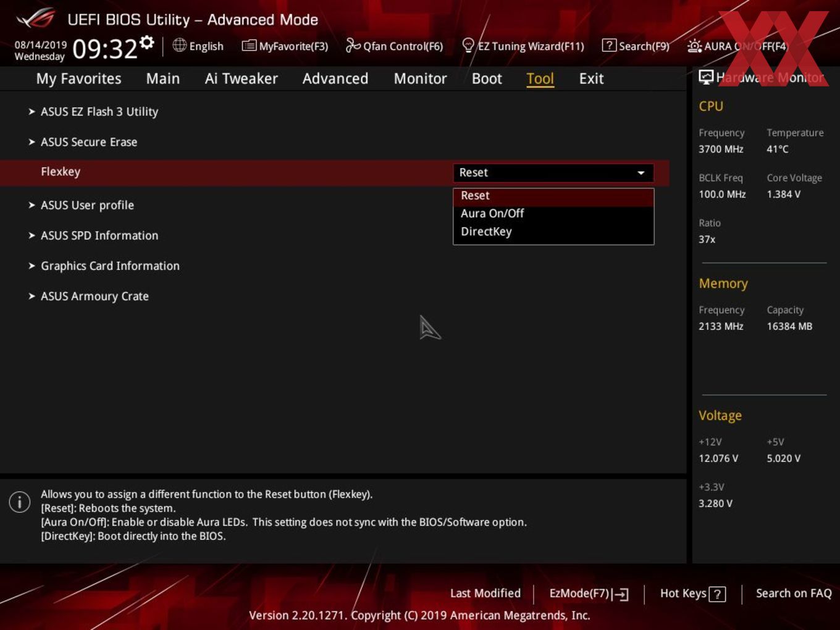The height and width of the screenshot is (630, 840).
Task: Show the Hot Keys list
Action: coord(683,594)
